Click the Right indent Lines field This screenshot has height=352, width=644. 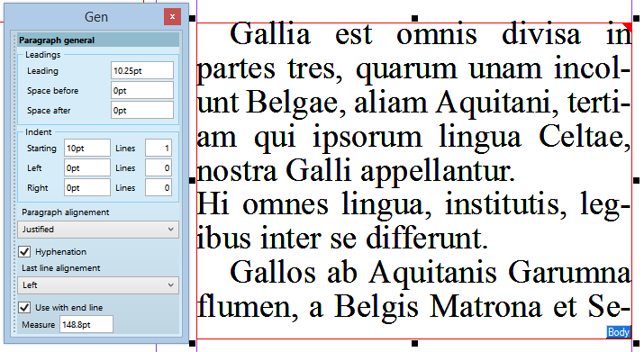[x=159, y=188]
